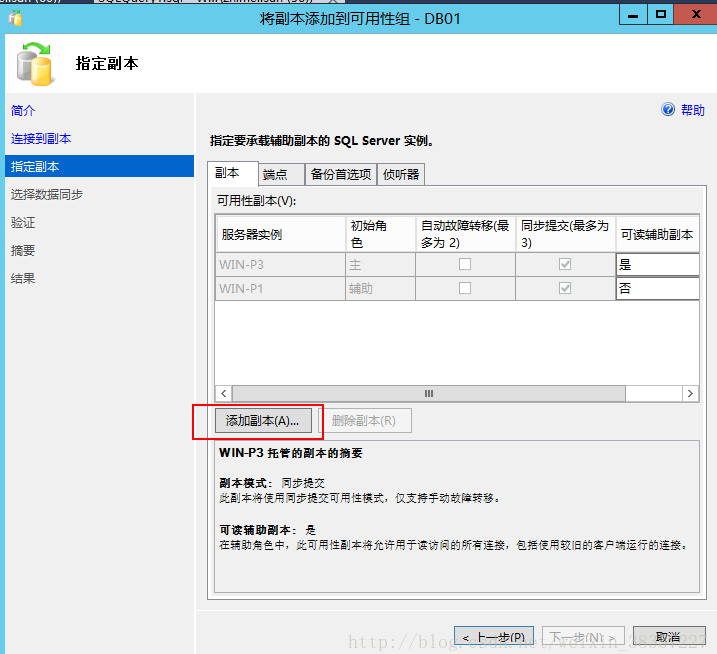Toggle synchronous commit checkbox for WIN-P3
Viewport: 717px width, 654px height.
[x=565, y=264]
